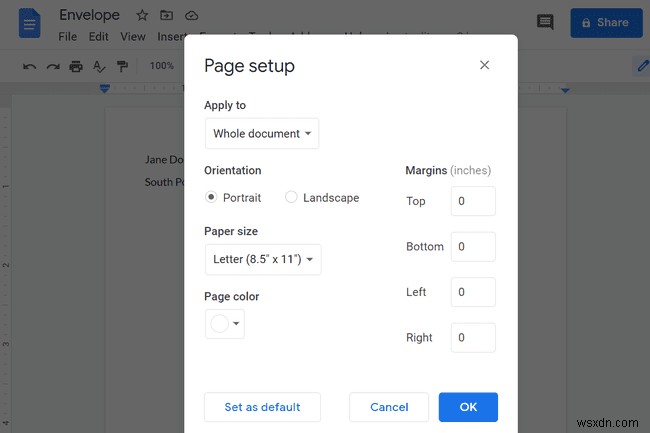Click the Bottom margin field
The image size is (650, 433).
click(x=473, y=247)
